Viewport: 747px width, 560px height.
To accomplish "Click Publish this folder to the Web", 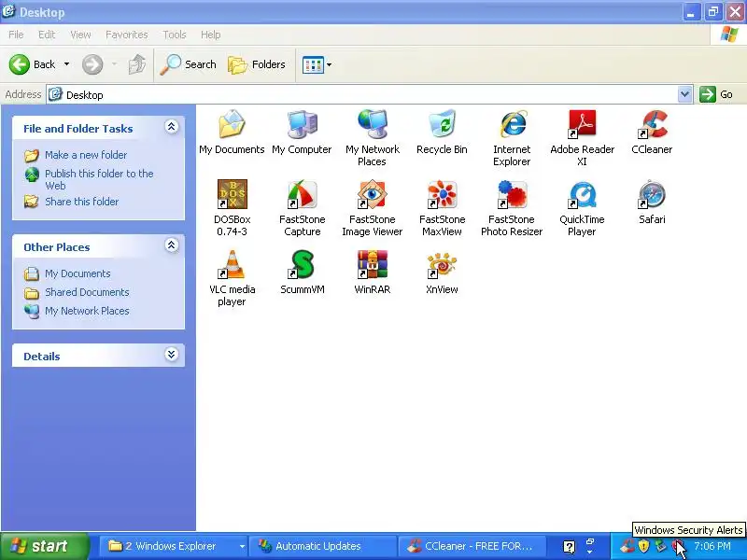I will (x=99, y=179).
